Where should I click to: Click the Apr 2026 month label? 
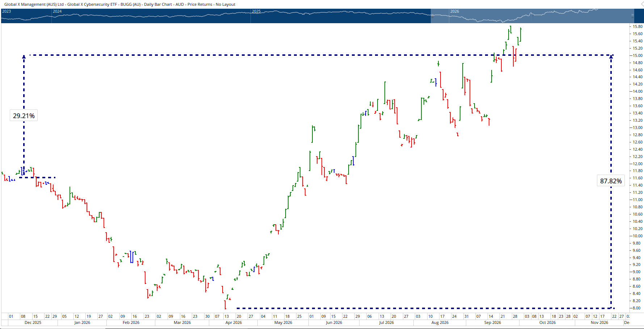[x=233, y=322]
